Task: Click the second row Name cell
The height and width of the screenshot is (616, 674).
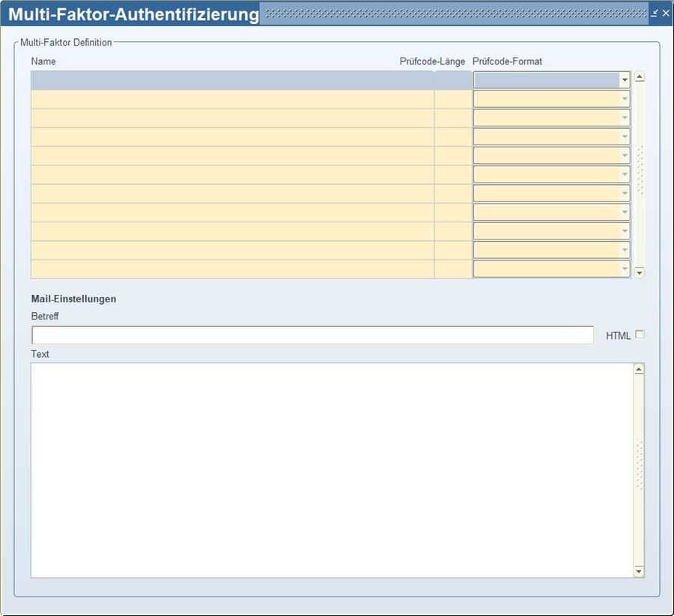Action: 232,100
